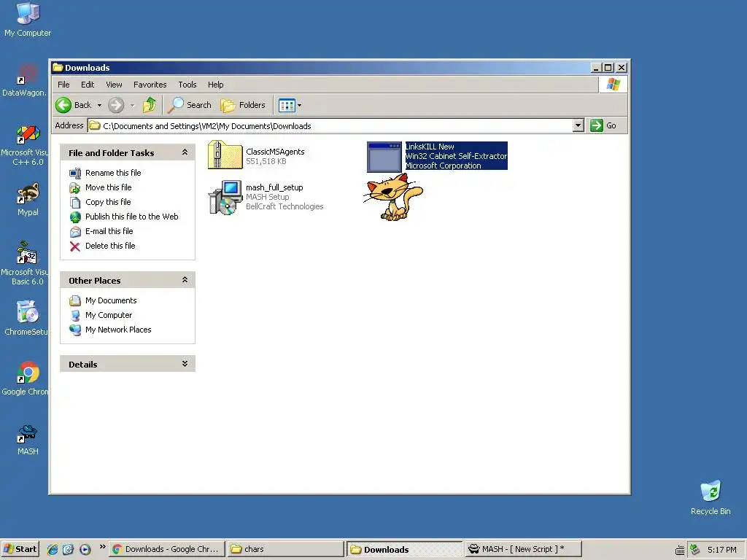Viewport: 747px width, 560px height.
Task: Click the grayed Forward arrow button
Action: tap(116, 105)
